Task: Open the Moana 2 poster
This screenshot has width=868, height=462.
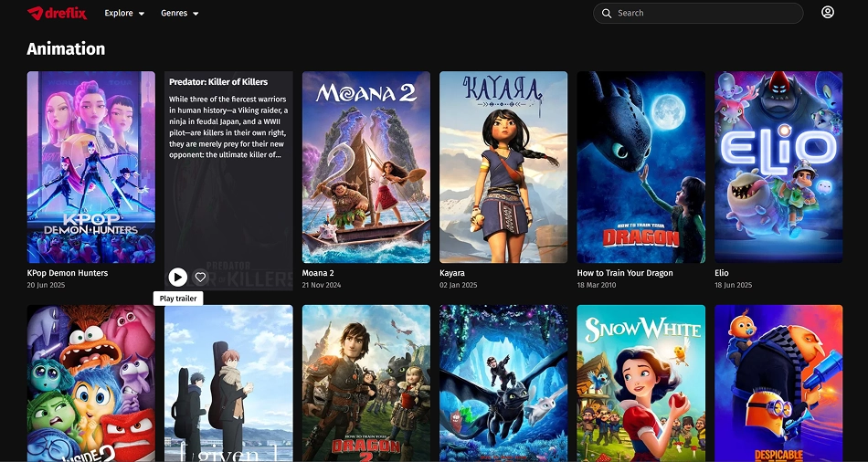Action: (x=365, y=167)
